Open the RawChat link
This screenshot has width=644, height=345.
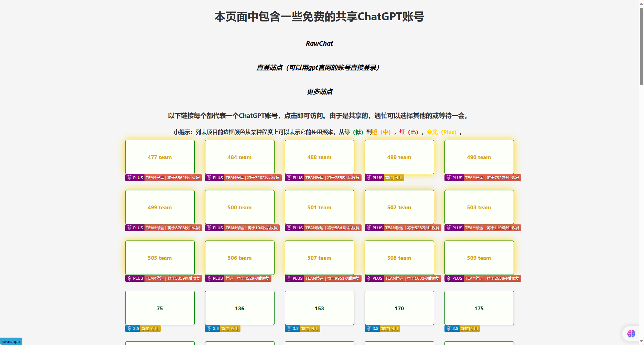pos(319,44)
